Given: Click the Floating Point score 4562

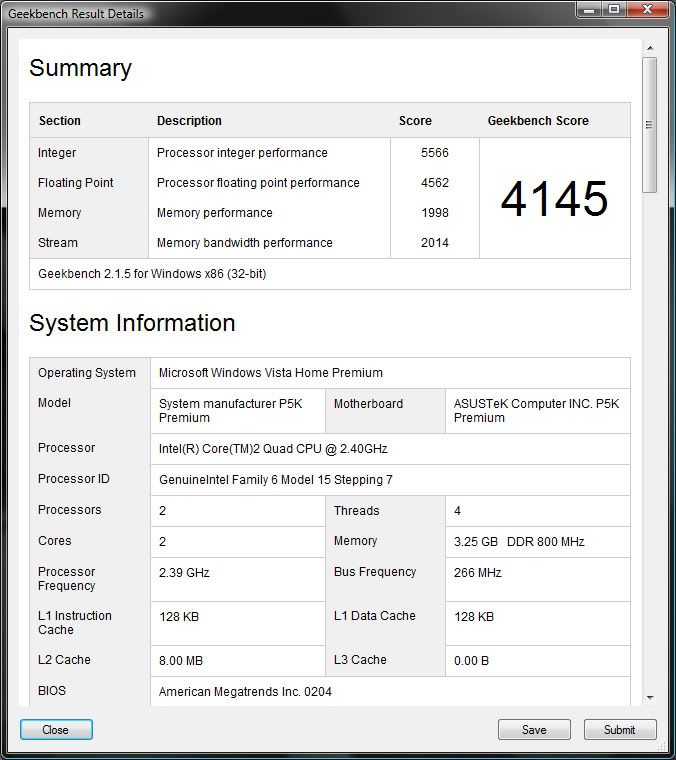Looking at the screenshot, I should [x=435, y=183].
